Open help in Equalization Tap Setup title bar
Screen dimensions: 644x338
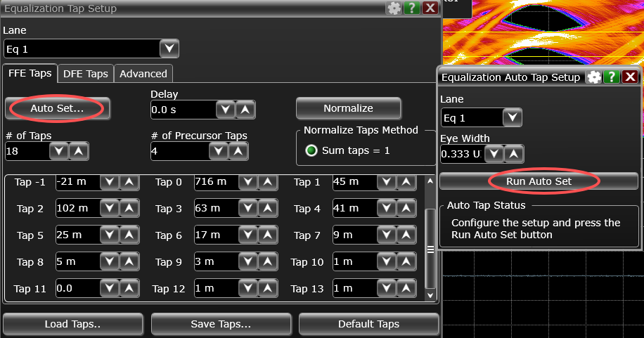(x=412, y=8)
